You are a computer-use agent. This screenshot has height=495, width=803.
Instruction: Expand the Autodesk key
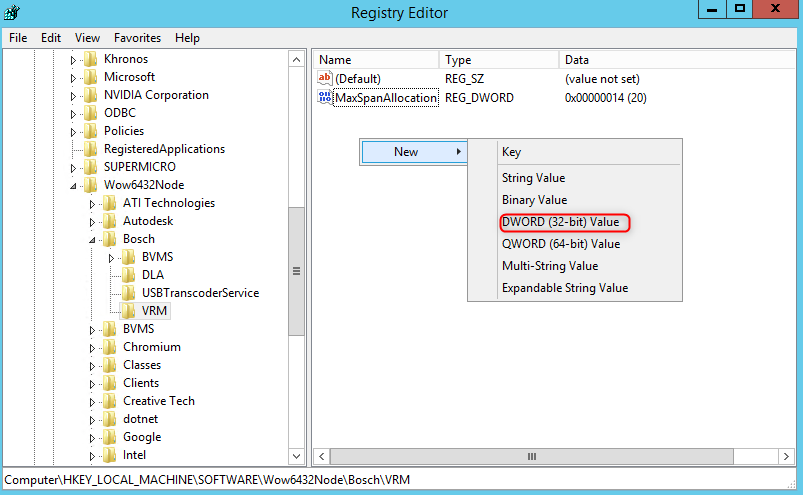pyautogui.click(x=92, y=221)
